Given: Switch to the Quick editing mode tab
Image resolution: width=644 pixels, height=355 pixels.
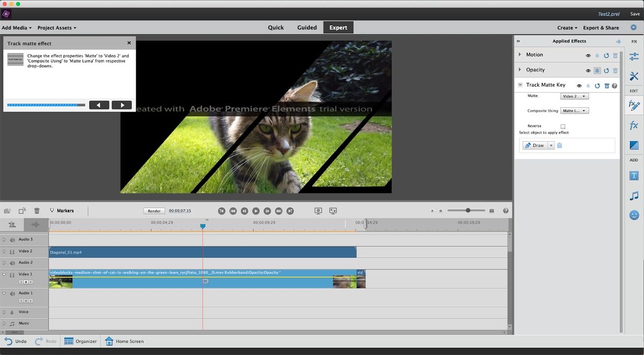Looking at the screenshot, I should [276, 27].
